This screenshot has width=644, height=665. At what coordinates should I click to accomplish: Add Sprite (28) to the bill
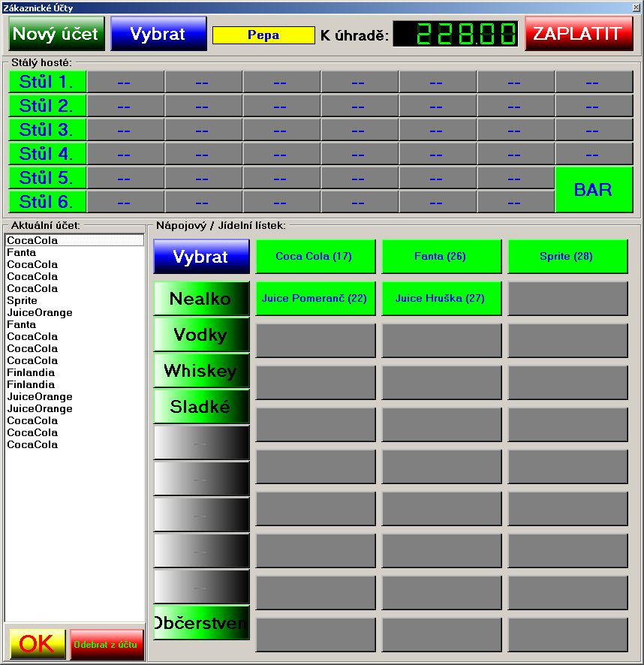[x=567, y=256]
